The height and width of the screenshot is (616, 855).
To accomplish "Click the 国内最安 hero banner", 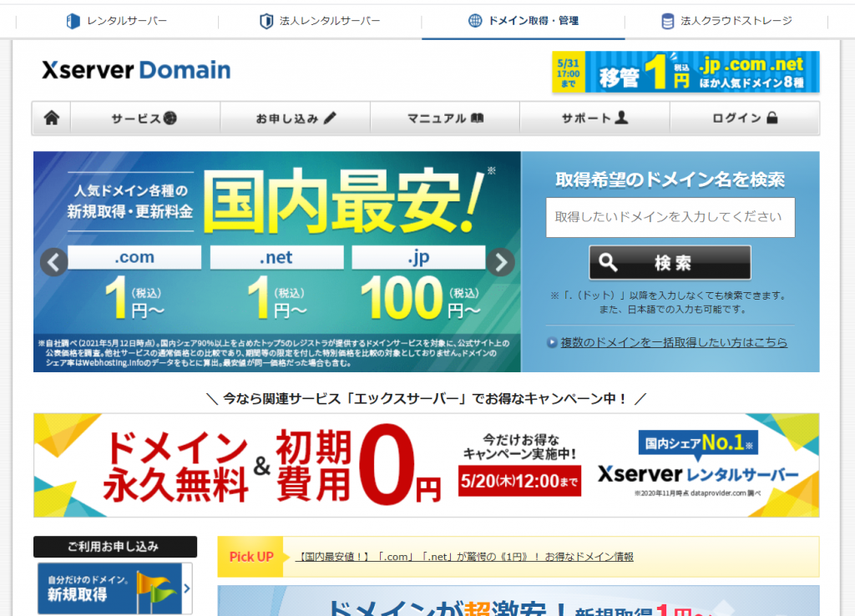I will click(277, 261).
